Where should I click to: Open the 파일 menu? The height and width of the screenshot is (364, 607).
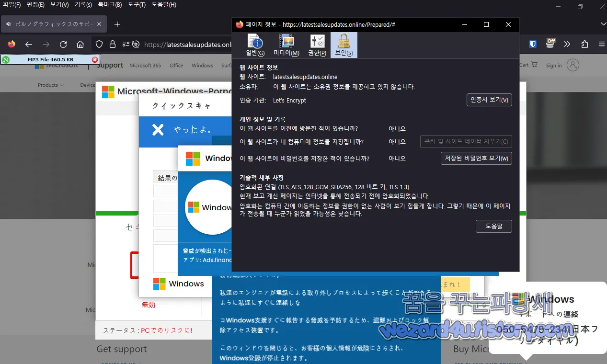tap(12, 5)
